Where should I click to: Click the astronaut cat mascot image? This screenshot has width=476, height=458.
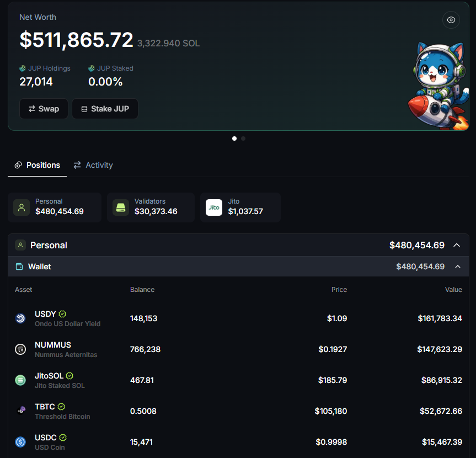[x=438, y=86]
